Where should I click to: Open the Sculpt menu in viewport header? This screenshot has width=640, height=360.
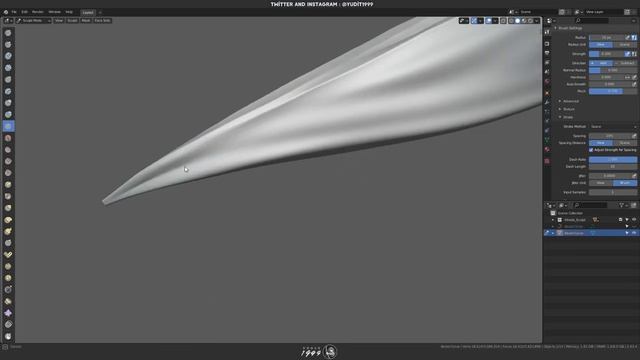(x=72, y=20)
